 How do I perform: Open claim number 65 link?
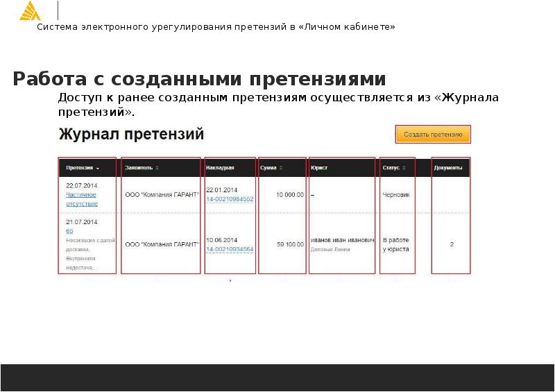tap(69, 230)
